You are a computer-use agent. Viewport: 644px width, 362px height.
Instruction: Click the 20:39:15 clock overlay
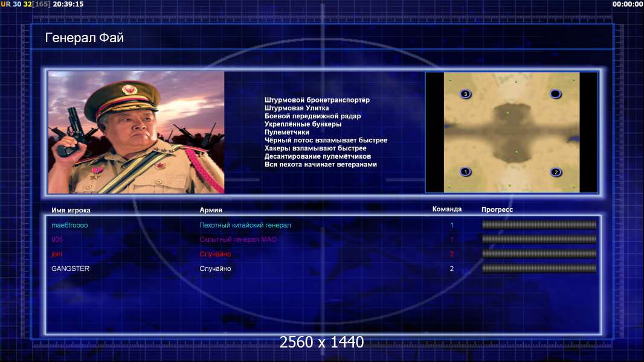click(68, 4)
